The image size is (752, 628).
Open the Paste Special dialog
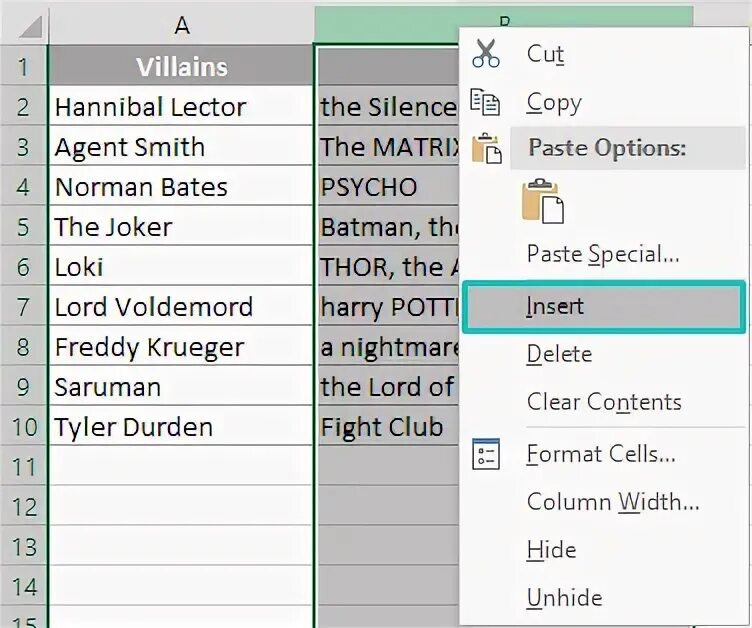[603, 254]
